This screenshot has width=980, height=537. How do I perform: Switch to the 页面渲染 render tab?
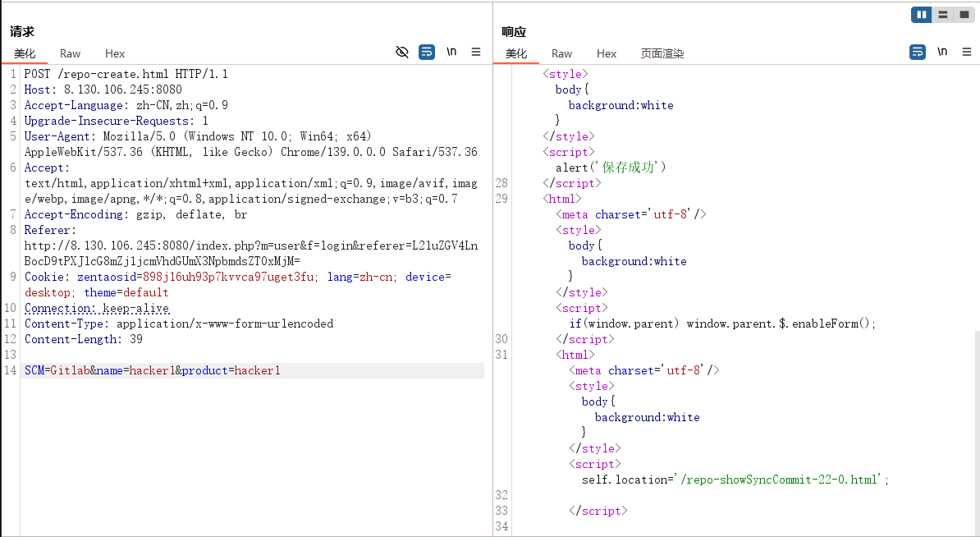[x=662, y=53]
